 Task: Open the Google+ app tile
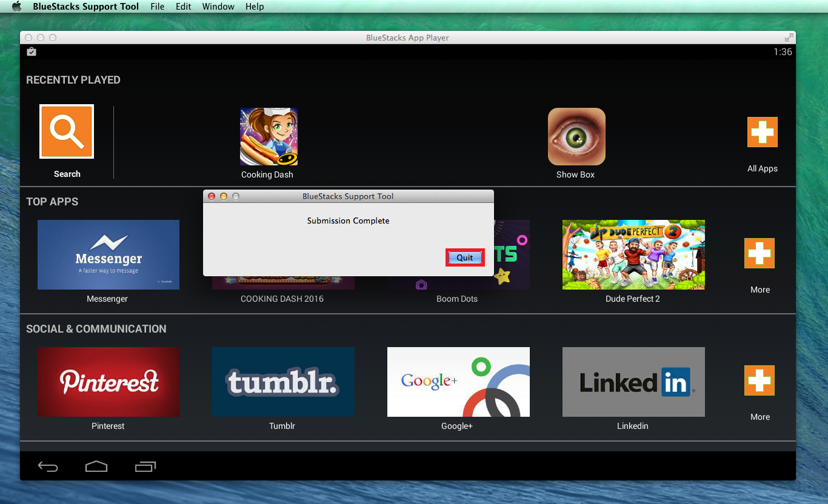458,382
